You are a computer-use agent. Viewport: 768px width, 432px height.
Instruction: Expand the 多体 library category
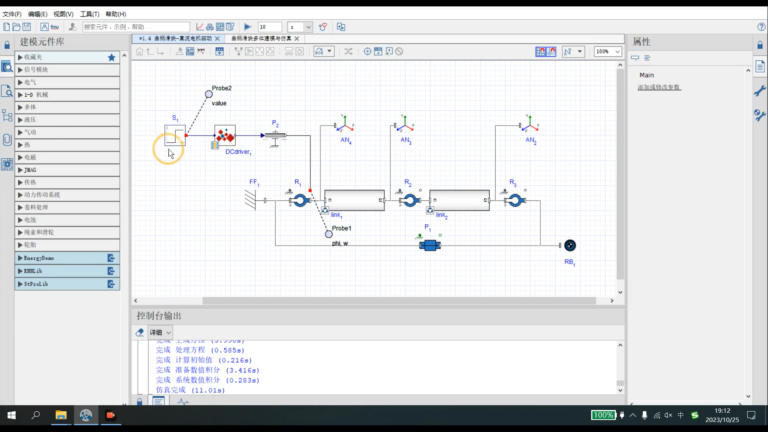67,107
